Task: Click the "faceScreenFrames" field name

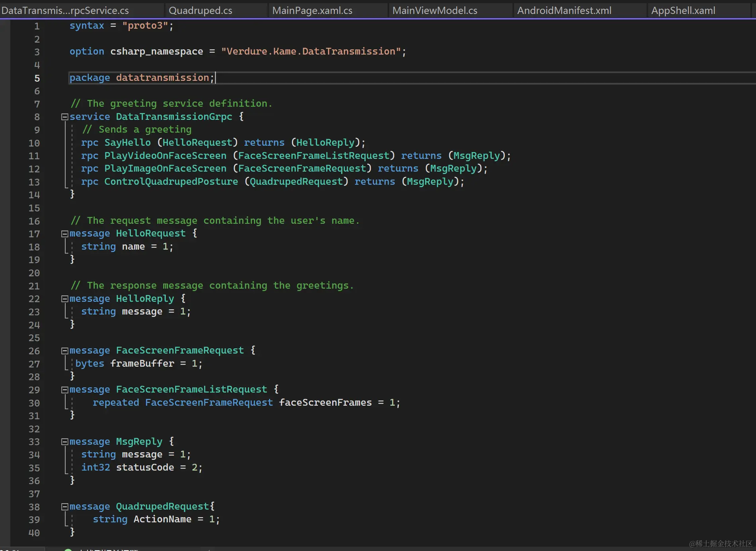Action: (325, 403)
